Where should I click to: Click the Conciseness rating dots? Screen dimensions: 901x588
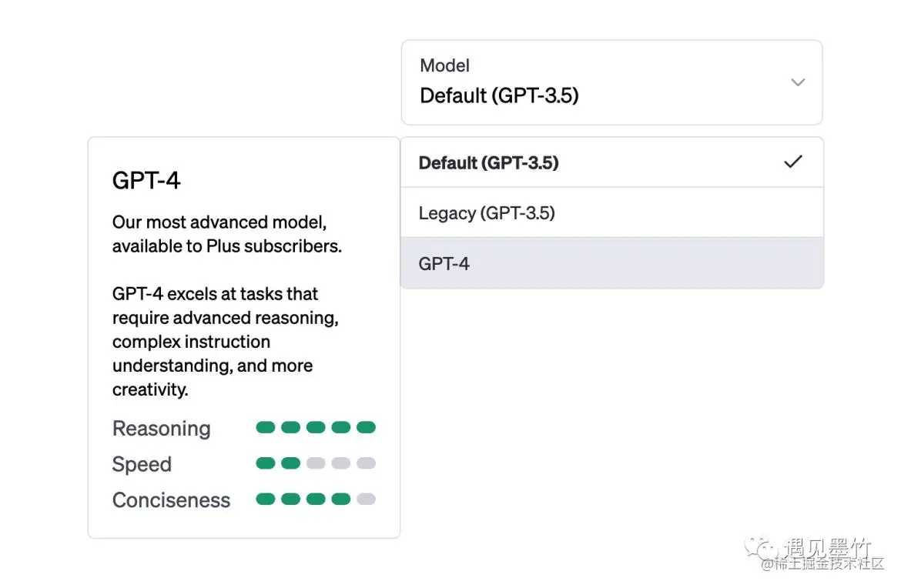click(316, 499)
